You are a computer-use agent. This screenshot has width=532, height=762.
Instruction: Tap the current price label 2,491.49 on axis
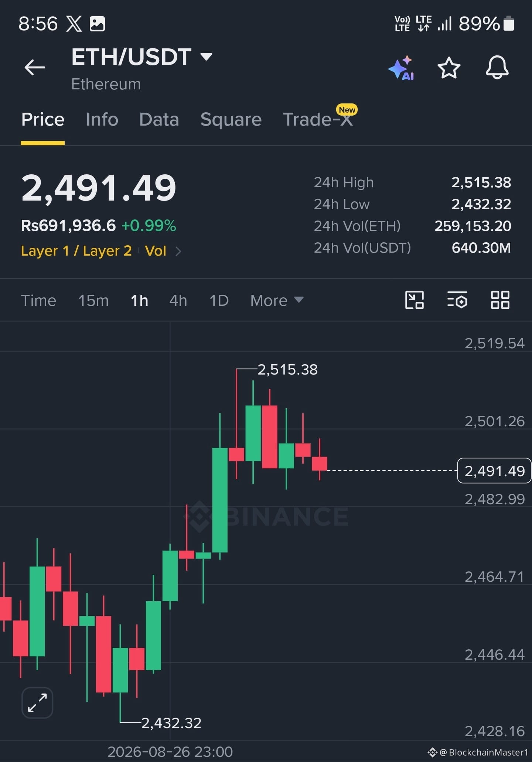coord(494,471)
